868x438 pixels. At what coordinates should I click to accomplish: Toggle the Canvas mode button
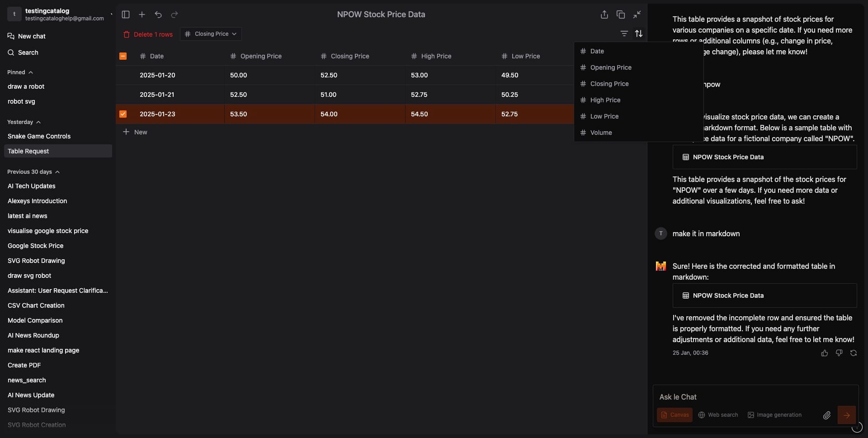coord(675,415)
